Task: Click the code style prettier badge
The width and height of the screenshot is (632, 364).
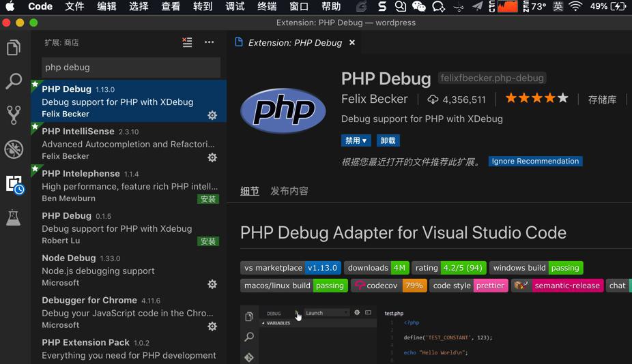Action: point(468,286)
